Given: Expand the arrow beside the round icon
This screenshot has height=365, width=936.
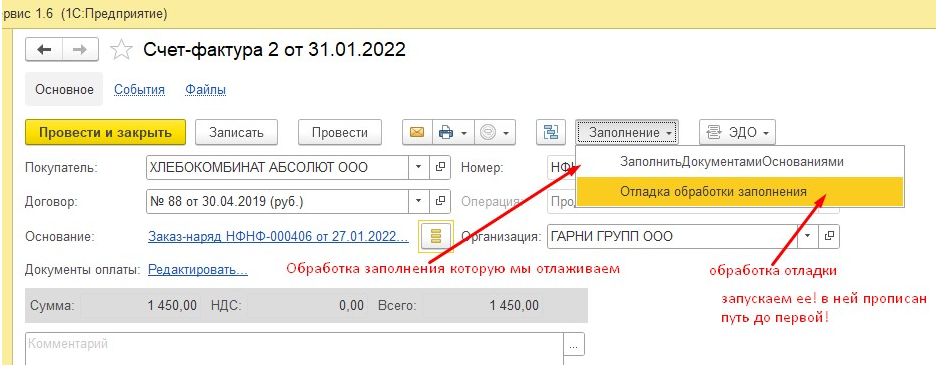Looking at the screenshot, I should [506, 133].
